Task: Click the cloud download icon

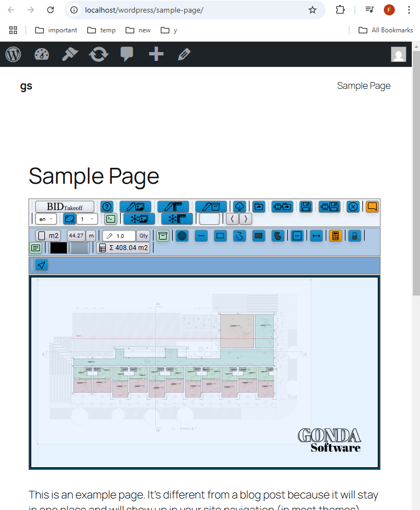Action: (x=240, y=207)
